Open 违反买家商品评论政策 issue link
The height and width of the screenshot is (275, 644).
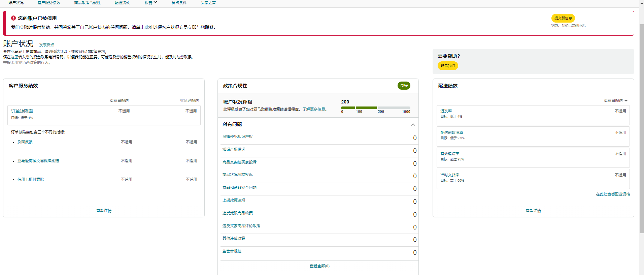point(241,226)
